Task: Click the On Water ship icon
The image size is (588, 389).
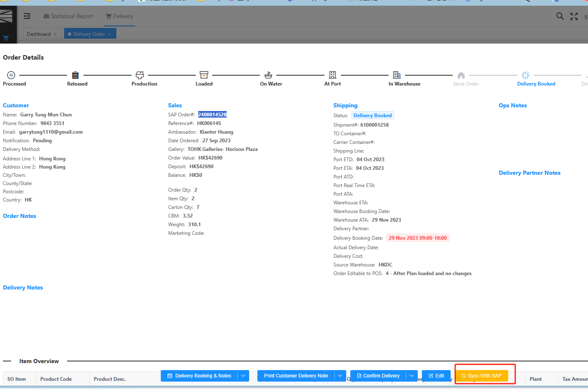Action: click(268, 75)
